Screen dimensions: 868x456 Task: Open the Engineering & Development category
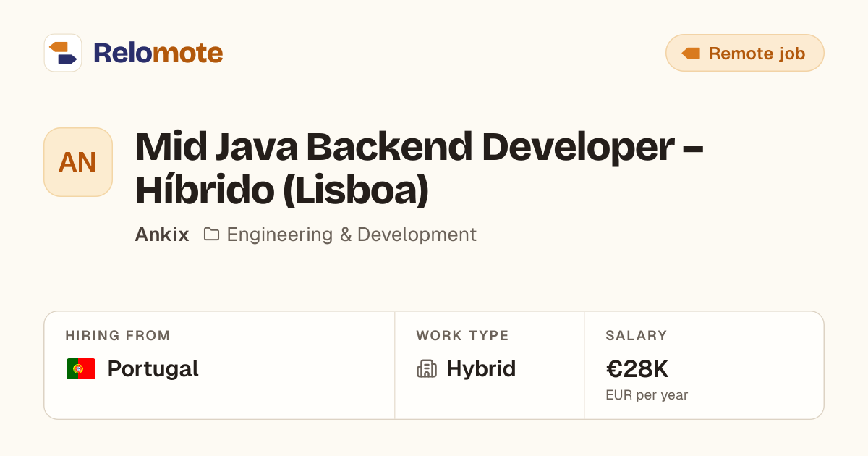(352, 235)
